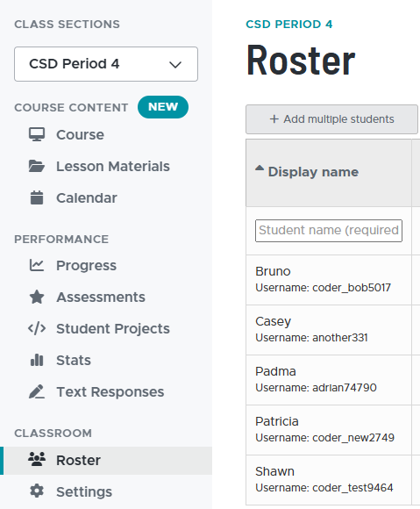The height and width of the screenshot is (509, 420).
Task: Click the Assessments star icon
Action: 37,297
